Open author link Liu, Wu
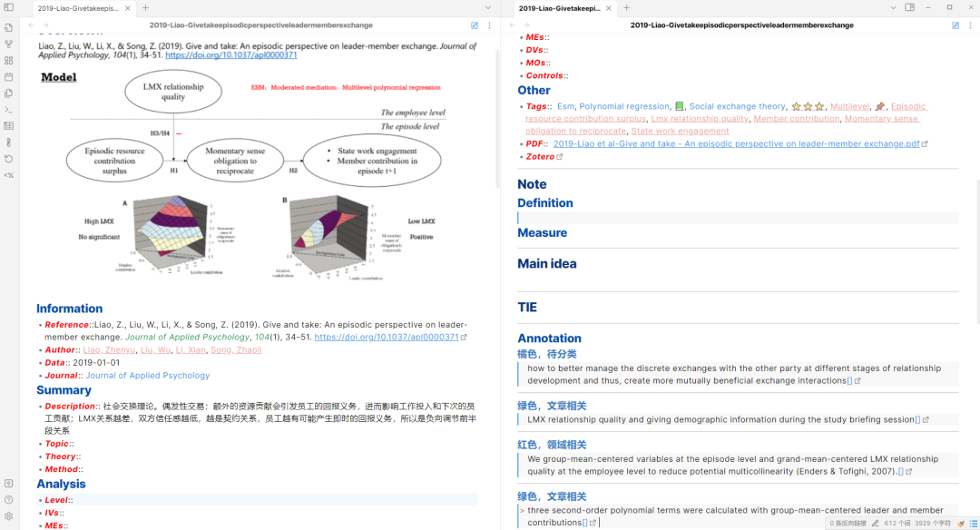 [156, 350]
